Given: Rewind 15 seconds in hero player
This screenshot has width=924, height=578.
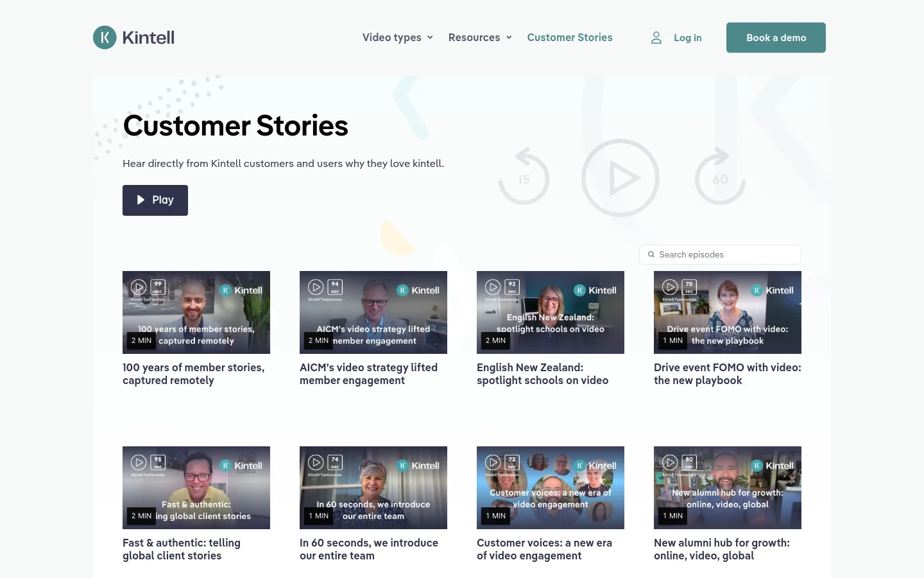Looking at the screenshot, I should point(524,177).
